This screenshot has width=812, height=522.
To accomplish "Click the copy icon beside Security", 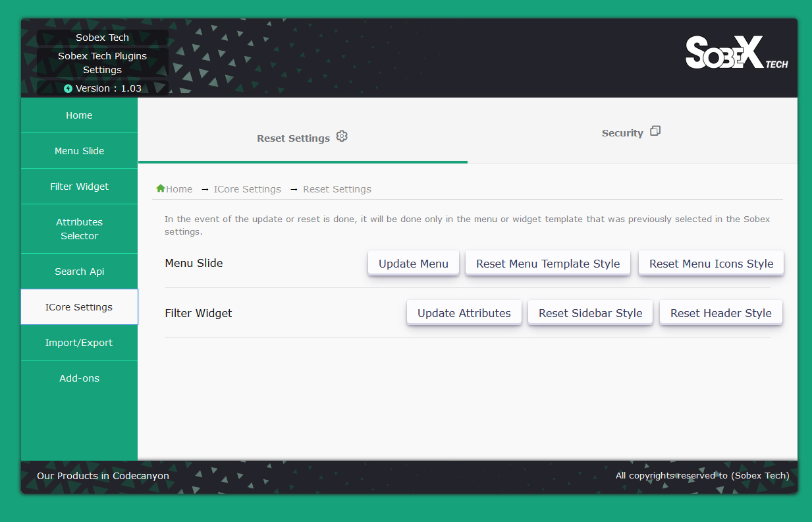I will [x=655, y=131].
